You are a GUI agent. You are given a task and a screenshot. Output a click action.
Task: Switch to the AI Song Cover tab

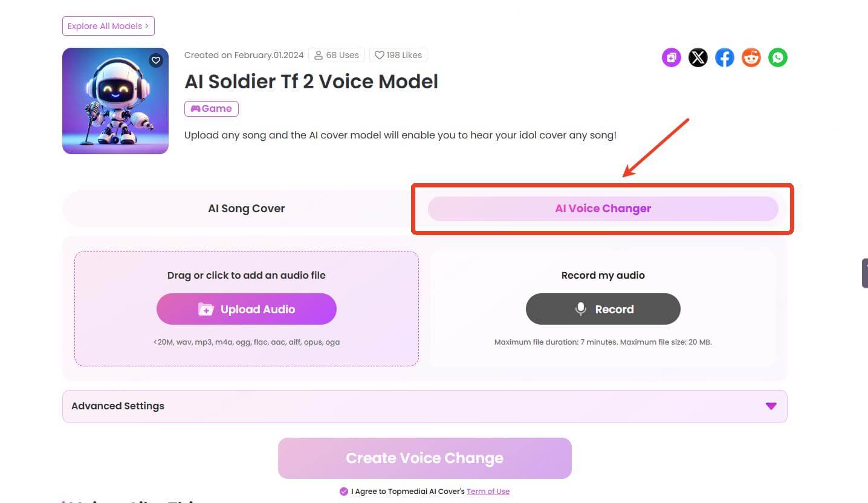[x=246, y=208]
